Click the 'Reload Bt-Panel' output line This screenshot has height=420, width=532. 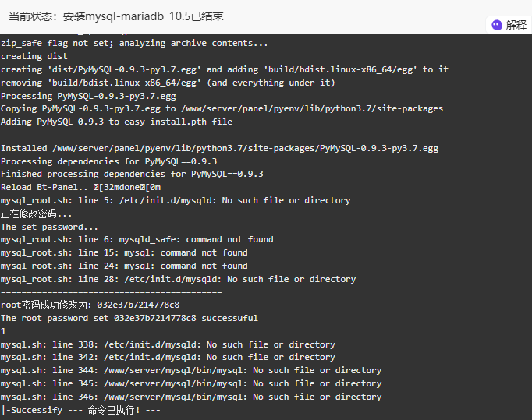click(x=81, y=188)
